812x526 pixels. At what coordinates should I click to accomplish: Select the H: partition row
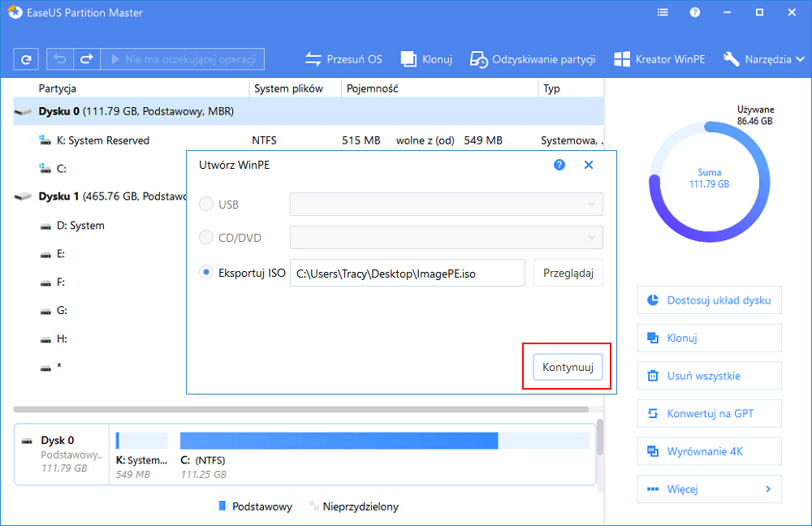(99, 339)
